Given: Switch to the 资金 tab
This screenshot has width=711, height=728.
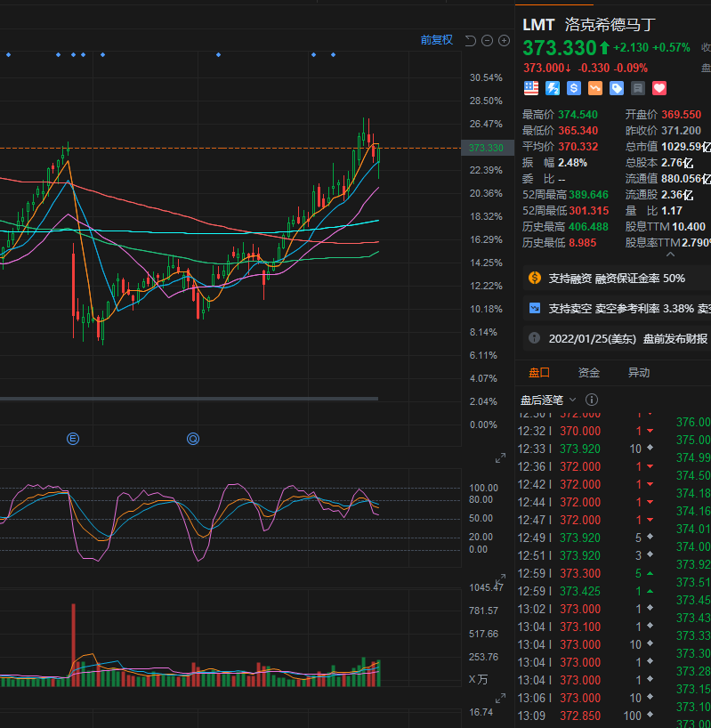Looking at the screenshot, I should tap(589, 372).
